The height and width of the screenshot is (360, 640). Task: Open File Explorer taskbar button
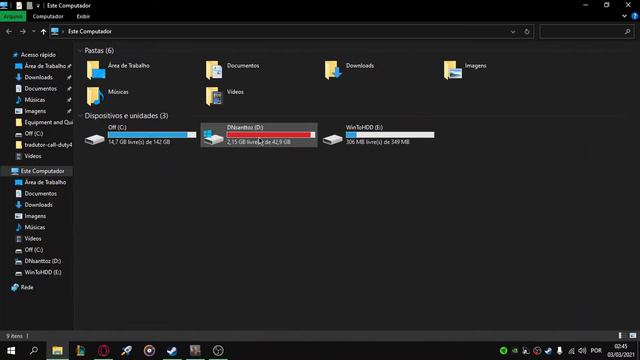[x=57, y=351]
